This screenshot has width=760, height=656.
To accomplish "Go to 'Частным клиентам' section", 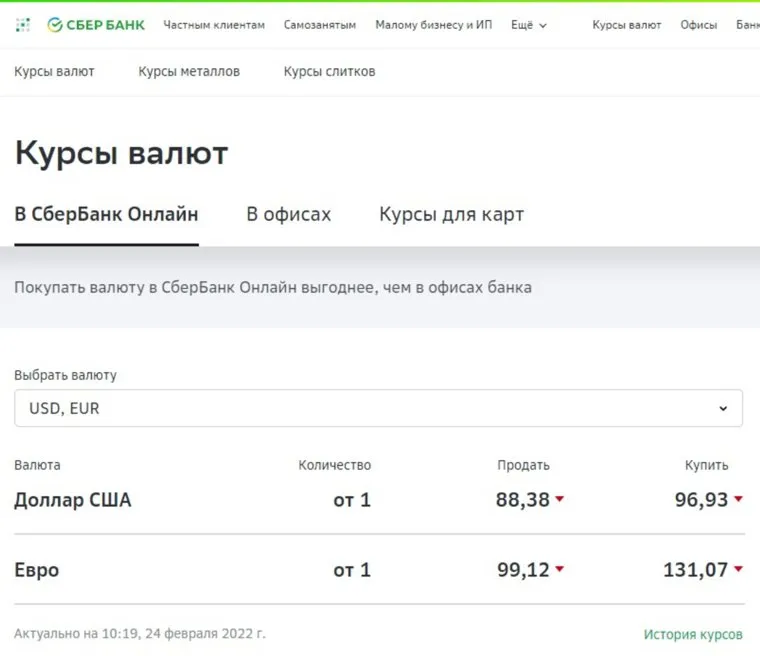I will pyautogui.click(x=214, y=25).
